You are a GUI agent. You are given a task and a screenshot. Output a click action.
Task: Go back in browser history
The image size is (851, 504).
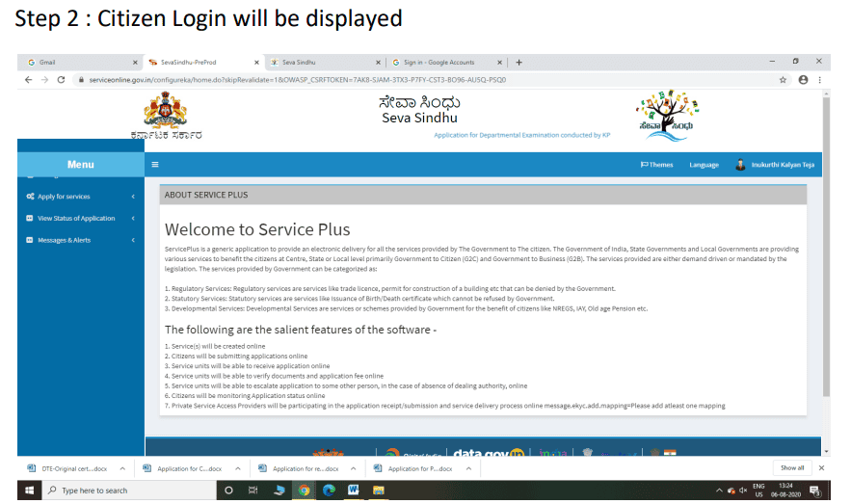[x=28, y=80]
